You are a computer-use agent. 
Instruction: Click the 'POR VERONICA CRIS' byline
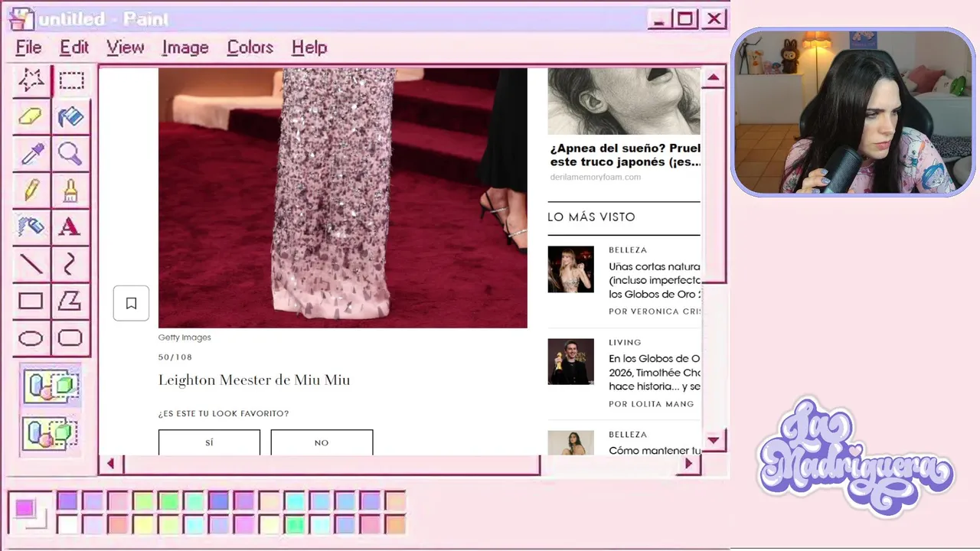[x=655, y=311]
